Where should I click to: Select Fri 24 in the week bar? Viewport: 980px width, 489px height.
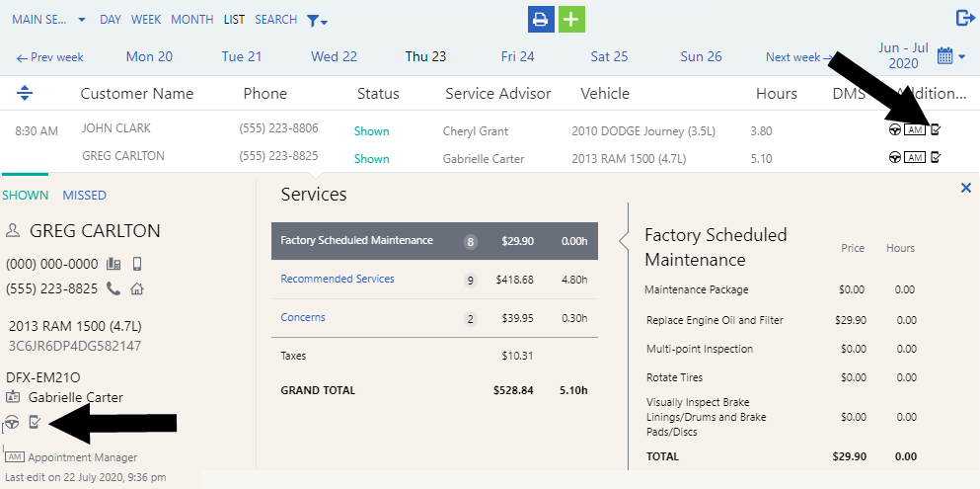(x=517, y=56)
